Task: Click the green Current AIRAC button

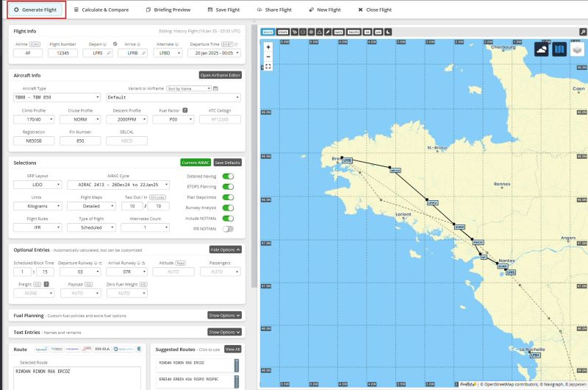Action: 196,163
